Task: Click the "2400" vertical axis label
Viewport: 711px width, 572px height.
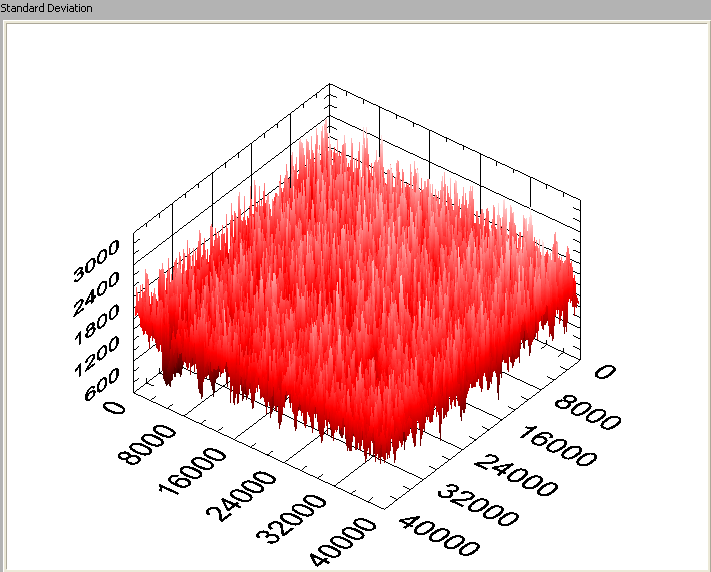Action: [x=96, y=293]
